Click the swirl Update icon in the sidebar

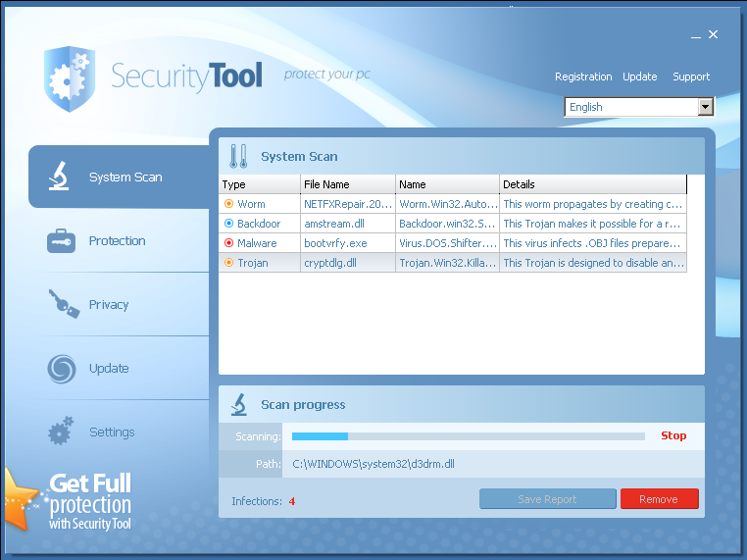[x=62, y=369]
